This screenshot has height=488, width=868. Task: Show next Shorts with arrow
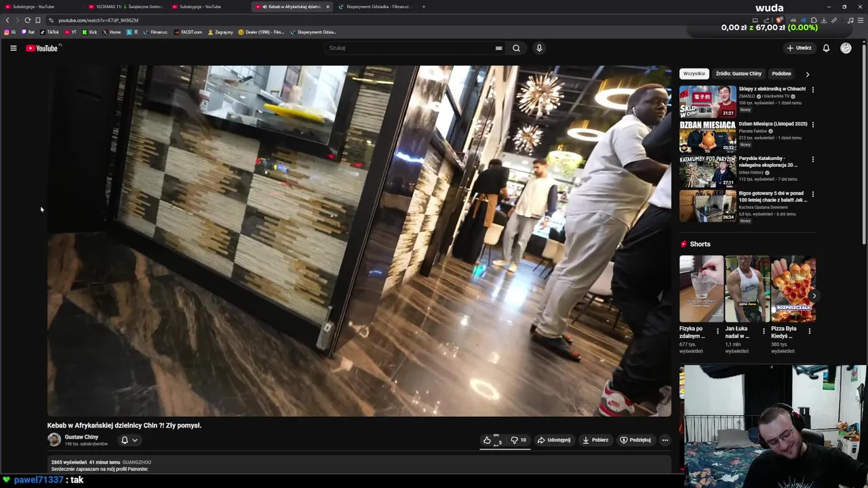pos(814,296)
